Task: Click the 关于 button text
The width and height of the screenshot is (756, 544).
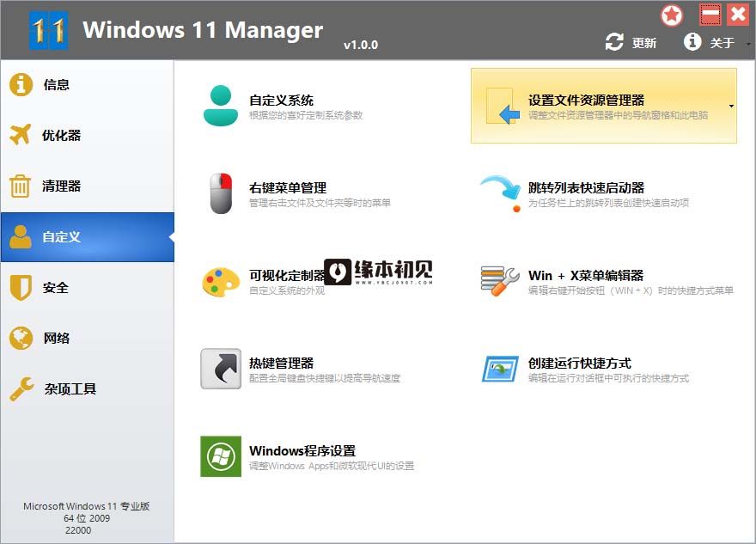Action: (x=722, y=43)
